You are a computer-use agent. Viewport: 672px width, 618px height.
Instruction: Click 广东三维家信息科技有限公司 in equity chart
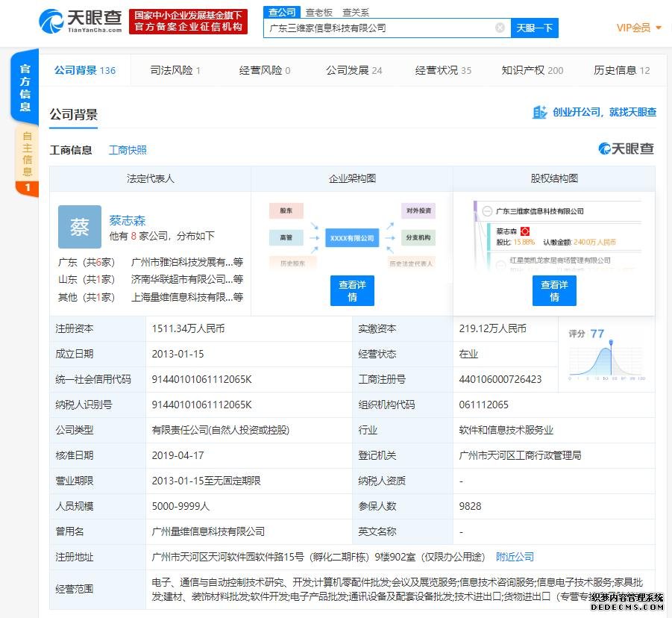pos(539,211)
